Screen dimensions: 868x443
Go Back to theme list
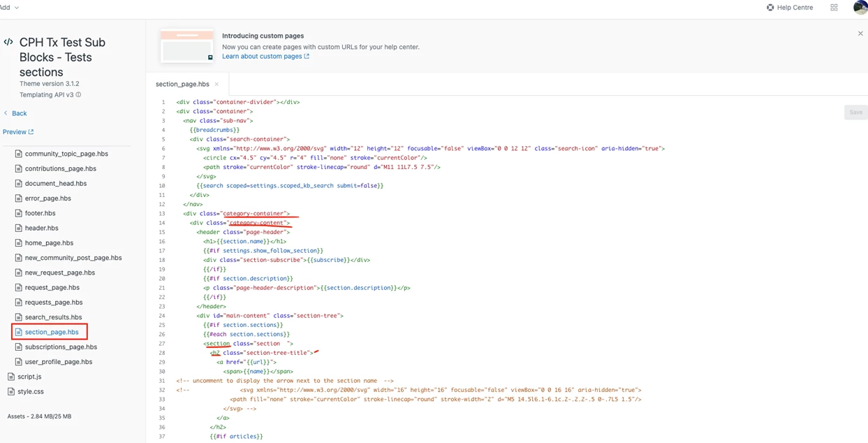tap(15, 113)
